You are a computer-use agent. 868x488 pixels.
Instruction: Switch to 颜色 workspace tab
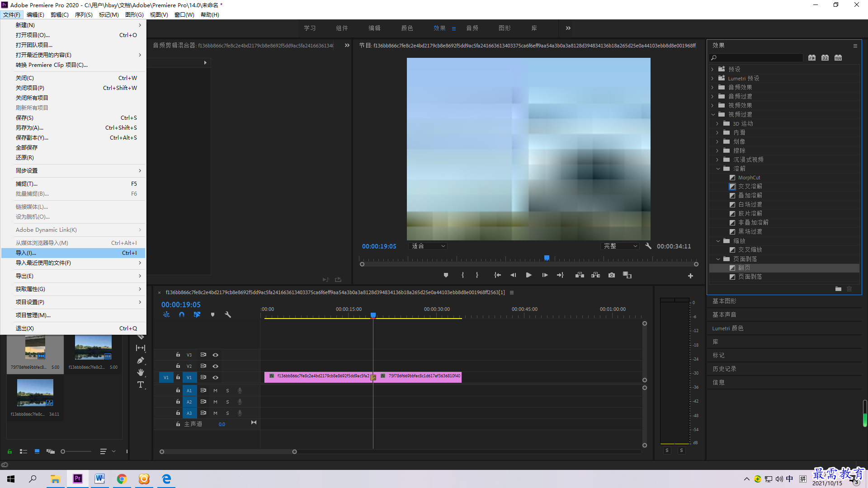click(x=407, y=28)
